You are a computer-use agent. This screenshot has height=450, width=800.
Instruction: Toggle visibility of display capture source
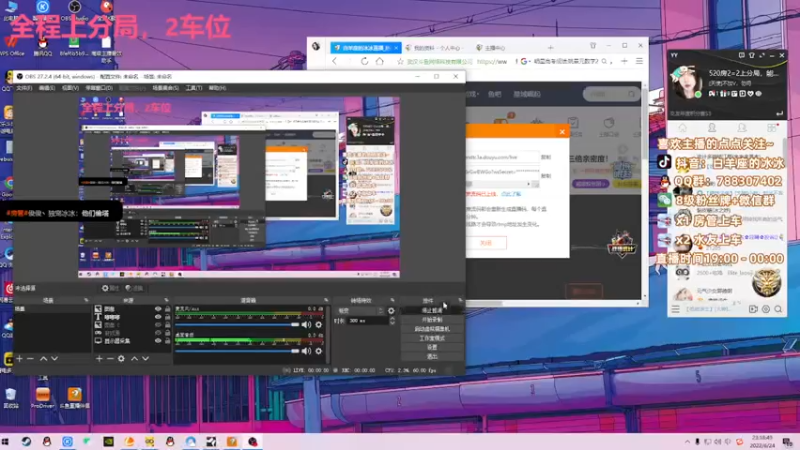pyautogui.click(x=158, y=341)
